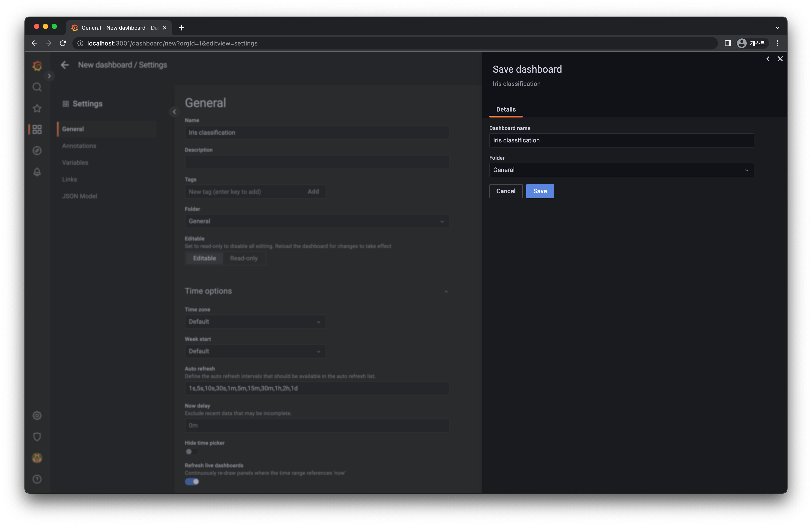The width and height of the screenshot is (812, 526).
Task: Open the Time zone dropdown
Action: (x=255, y=322)
